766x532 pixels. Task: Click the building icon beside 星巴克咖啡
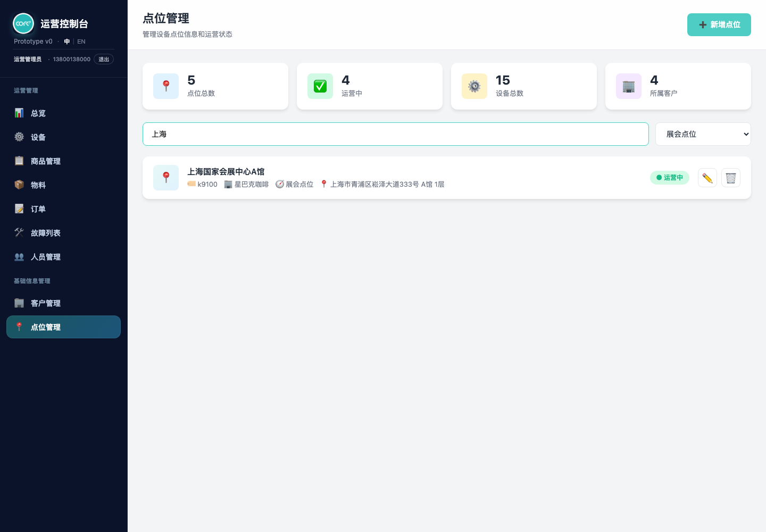pyautogui.click(x=228, y=184)
